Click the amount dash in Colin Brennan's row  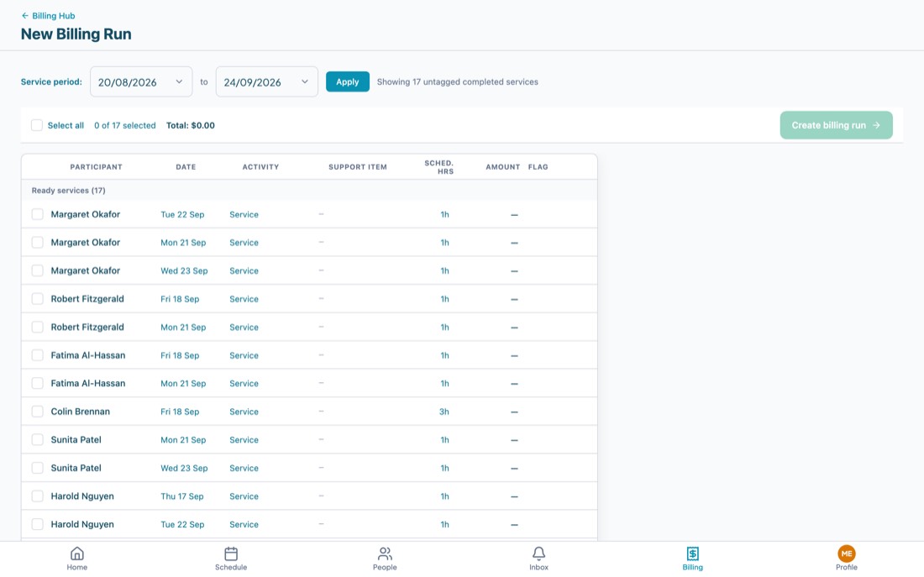(514, 412)
